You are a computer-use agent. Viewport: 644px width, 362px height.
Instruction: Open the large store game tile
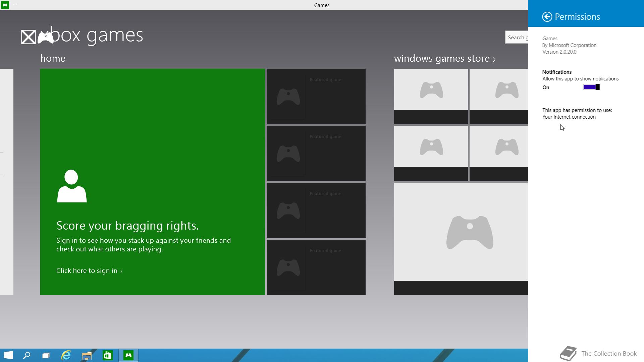point(461,239)
